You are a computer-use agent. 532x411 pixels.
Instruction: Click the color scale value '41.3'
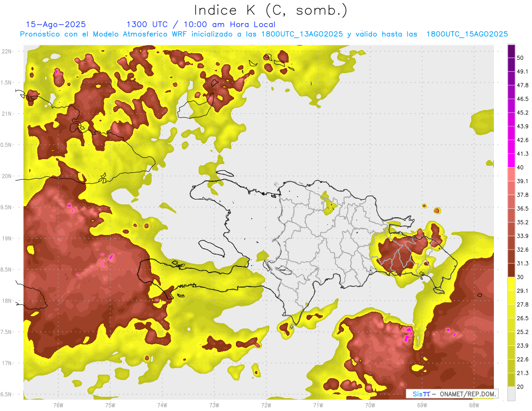tap(523, 154)
